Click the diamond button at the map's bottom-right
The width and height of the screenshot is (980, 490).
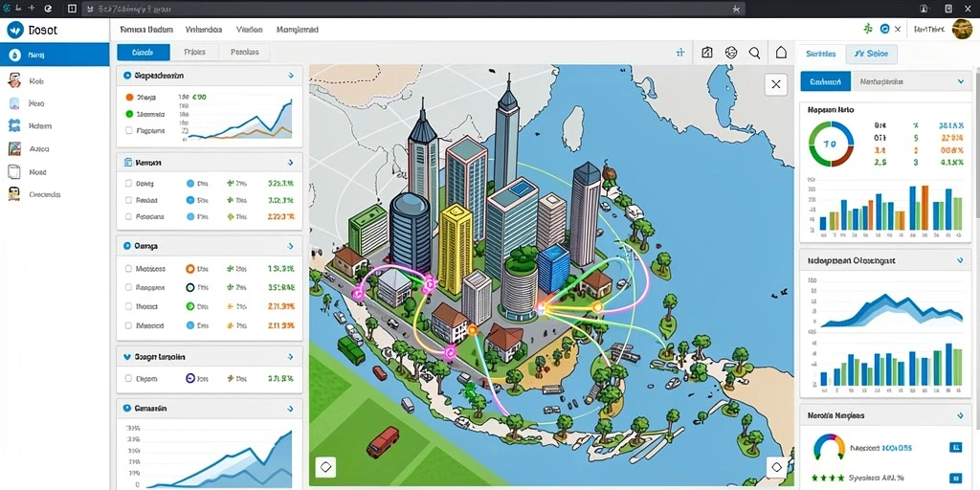click(776, 467)
